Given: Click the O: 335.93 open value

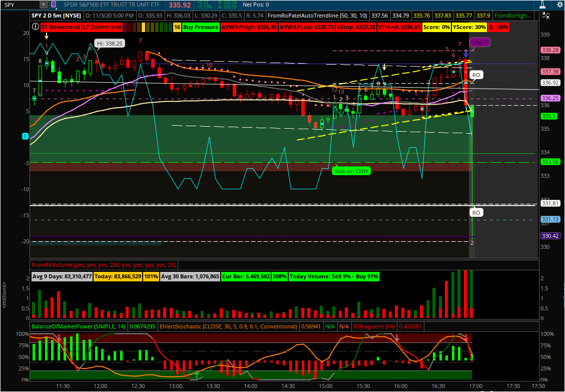Looking at the screenshot, I should click(150, 16).
